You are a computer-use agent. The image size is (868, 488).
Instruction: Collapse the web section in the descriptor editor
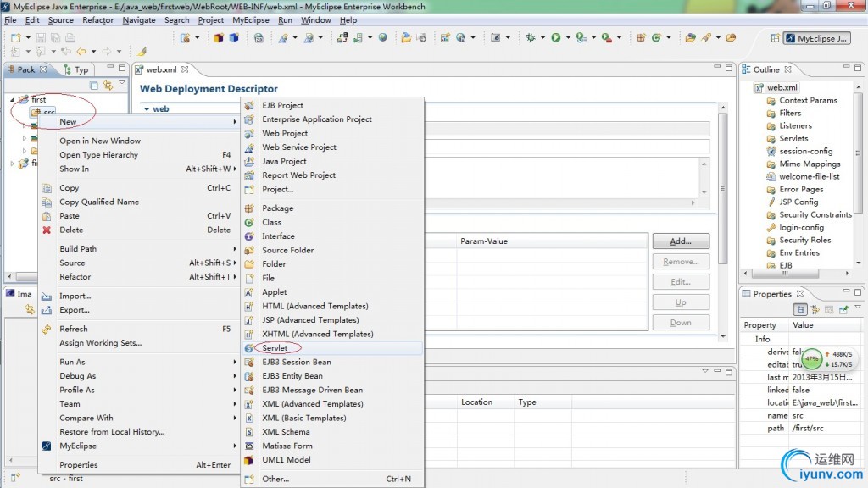147,109
